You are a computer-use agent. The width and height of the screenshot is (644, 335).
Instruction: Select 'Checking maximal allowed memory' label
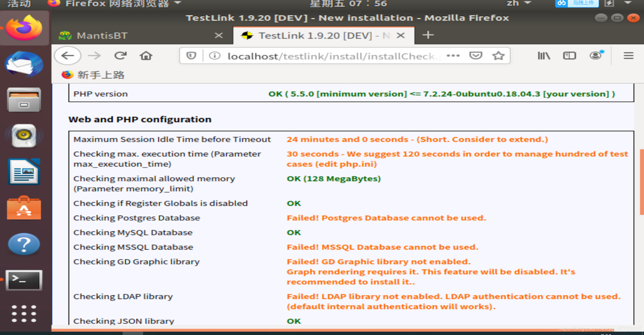point(154,179)
